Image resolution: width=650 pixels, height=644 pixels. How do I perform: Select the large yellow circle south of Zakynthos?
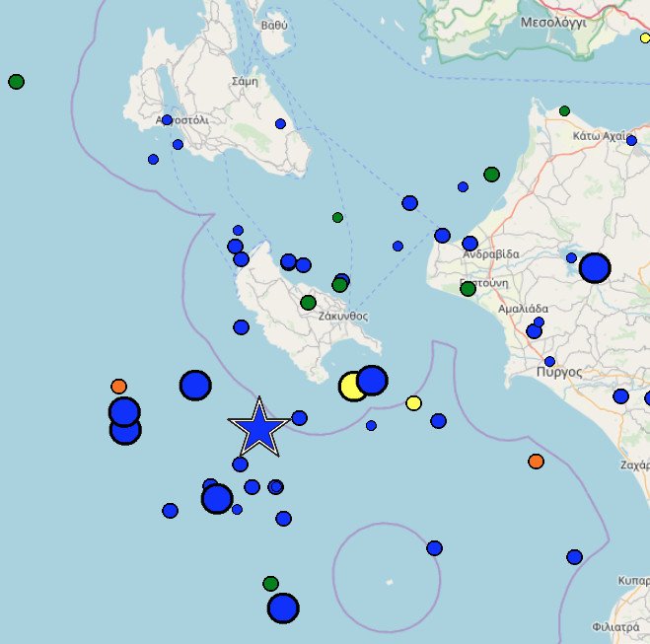(x=353, y=387)
